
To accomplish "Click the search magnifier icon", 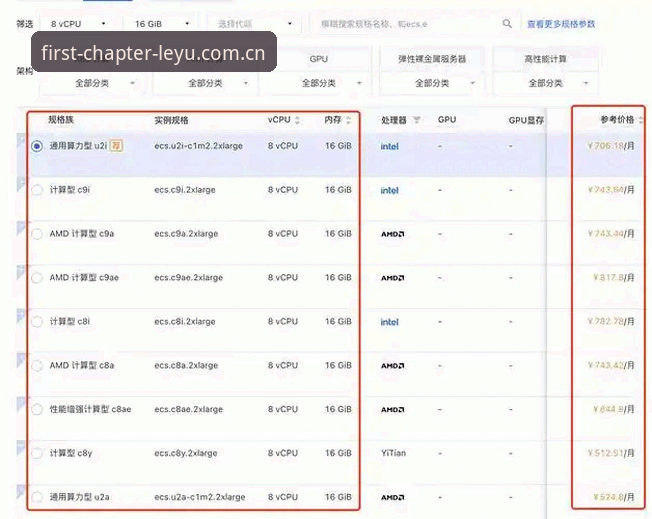I will coord(506,24).
